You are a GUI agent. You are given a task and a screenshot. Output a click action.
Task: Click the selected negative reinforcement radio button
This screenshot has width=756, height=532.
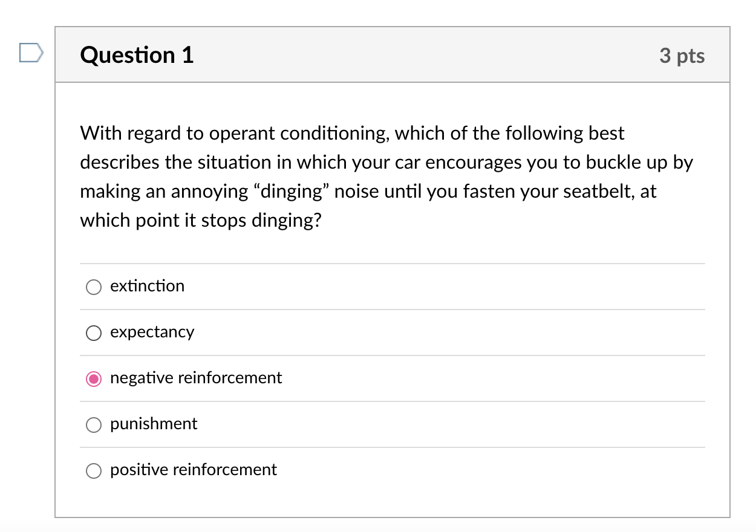pos(94,378)
